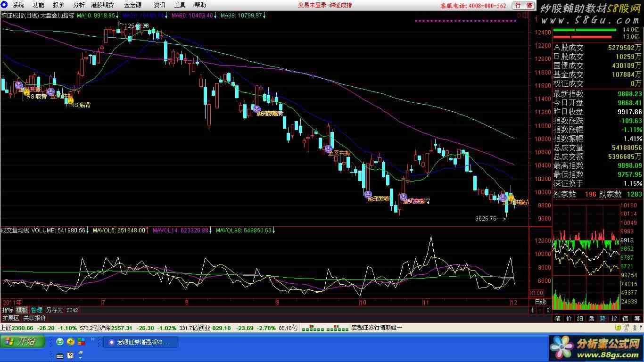Click the 最新指数 value 9808.23

point(630,94)
